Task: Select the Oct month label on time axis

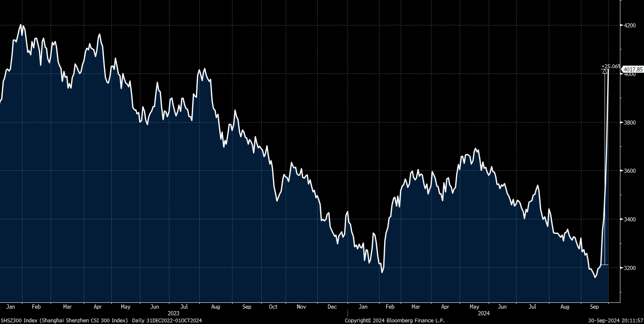Action: point(273,307)
